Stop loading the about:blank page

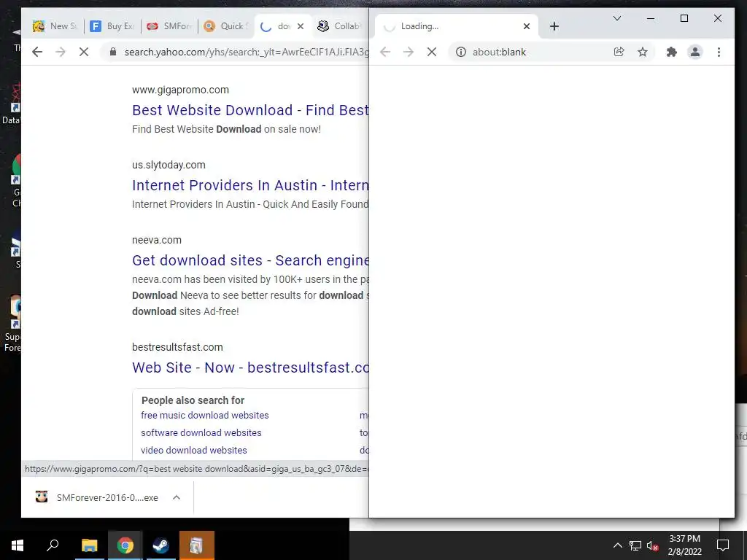[x=432, y=52]
